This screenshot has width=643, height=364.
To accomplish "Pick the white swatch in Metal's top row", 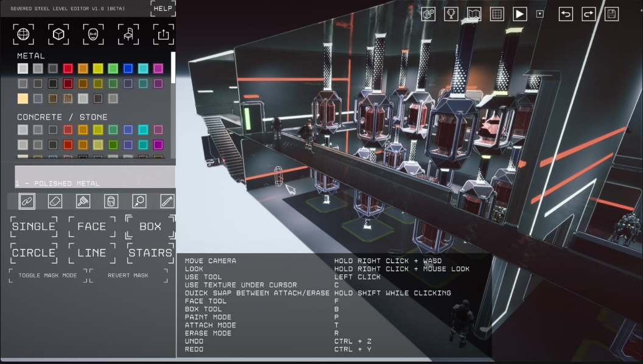I will click(23, 68).
